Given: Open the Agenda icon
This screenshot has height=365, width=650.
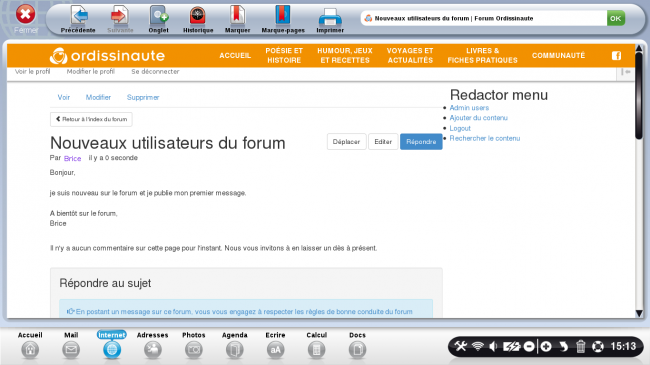Looking at the screenshot, I should click(x=235, y=350).
